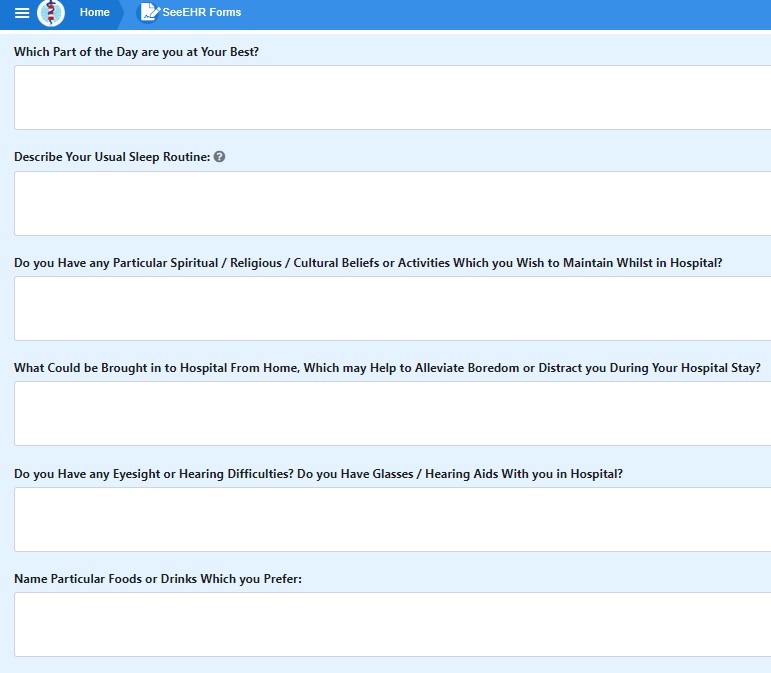
Task: Click the SeeEHR Forms document icon
Action: pos(148,12)
